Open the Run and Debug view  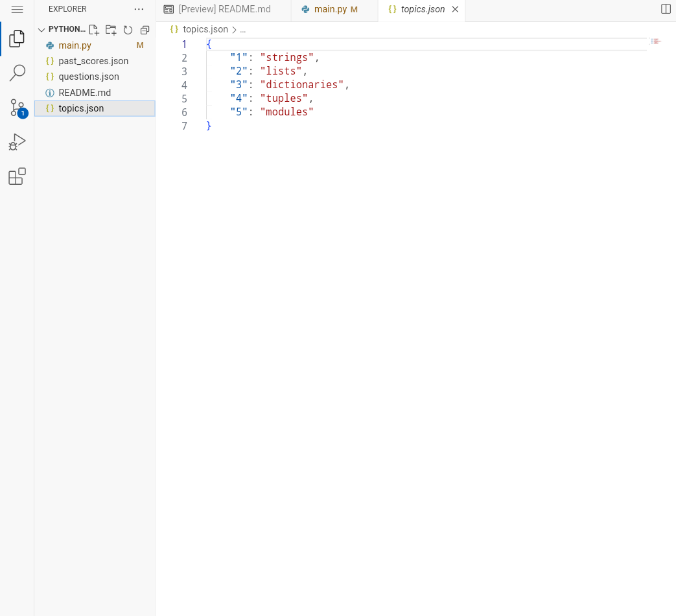click(x=17, y=142)
